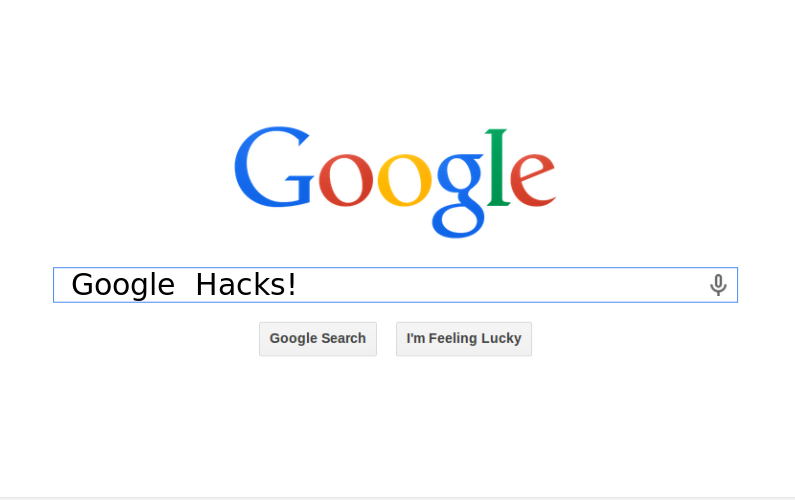Focus the search box containing Google Hacks!

[395, 285]
